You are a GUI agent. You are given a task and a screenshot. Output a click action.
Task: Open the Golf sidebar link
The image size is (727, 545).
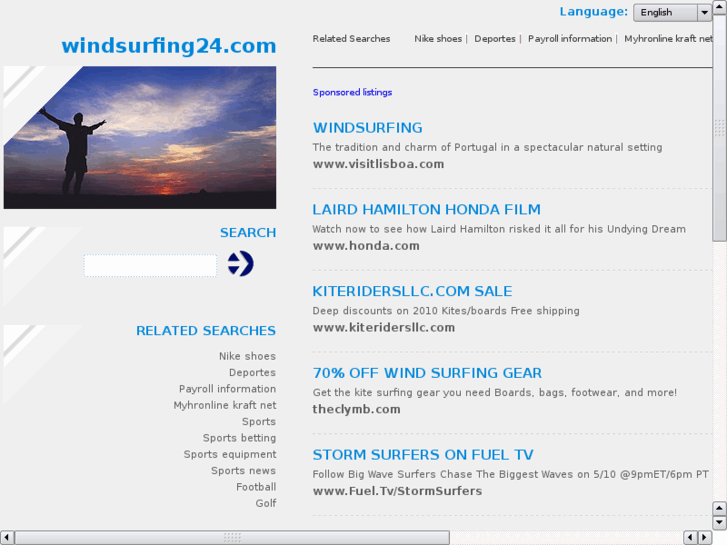pyautogui.click(x=266, y=503)
